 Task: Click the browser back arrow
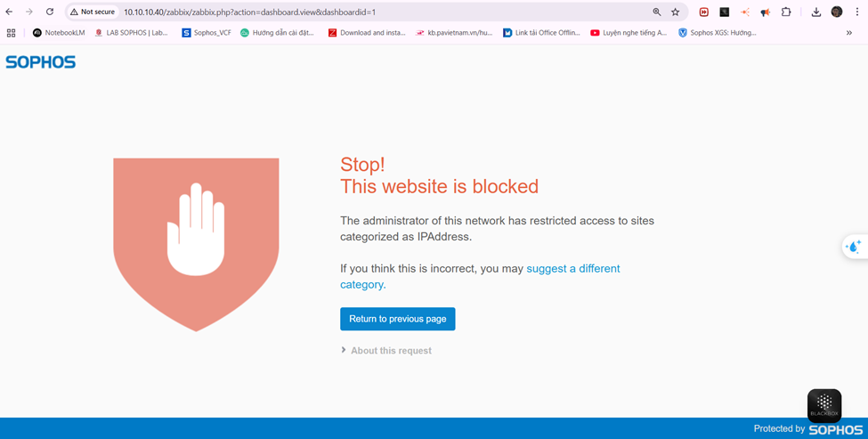9,12
